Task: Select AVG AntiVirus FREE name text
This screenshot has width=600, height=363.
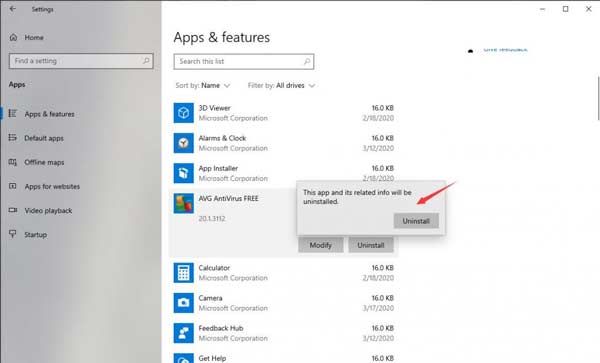Action: (x=228, y=199)
